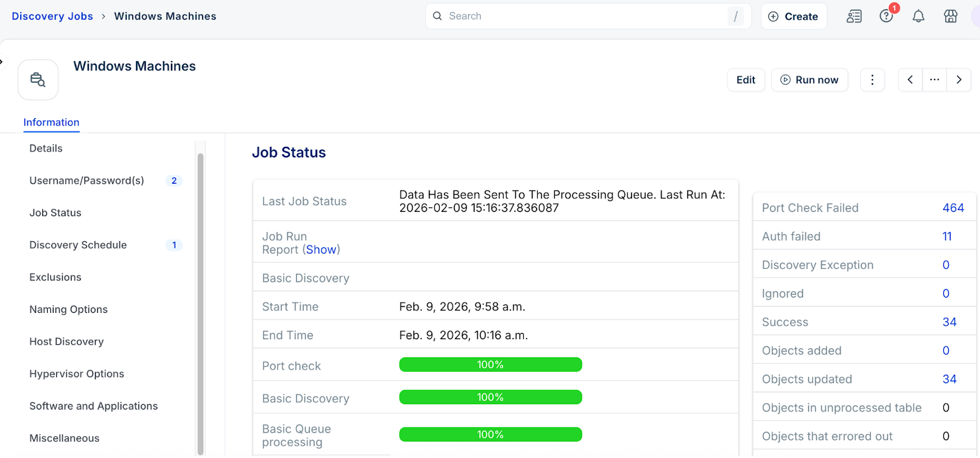The width and height of the screenshot is (980, 458).
Task: Open the Success count 34
Action: point(949,322)
